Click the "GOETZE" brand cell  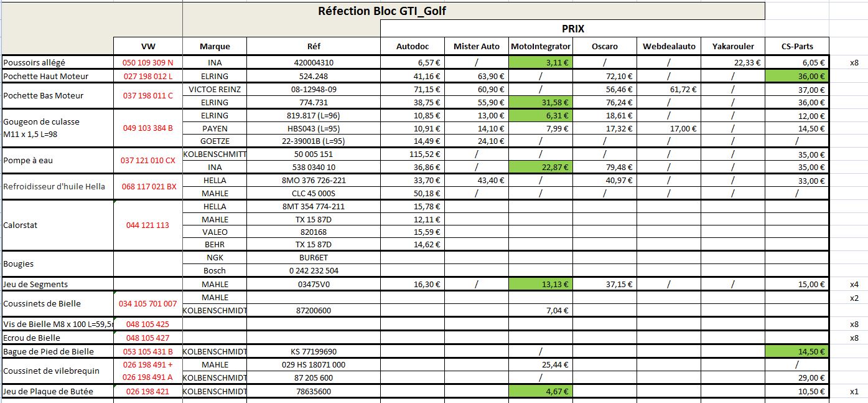[x=215, y=141]
